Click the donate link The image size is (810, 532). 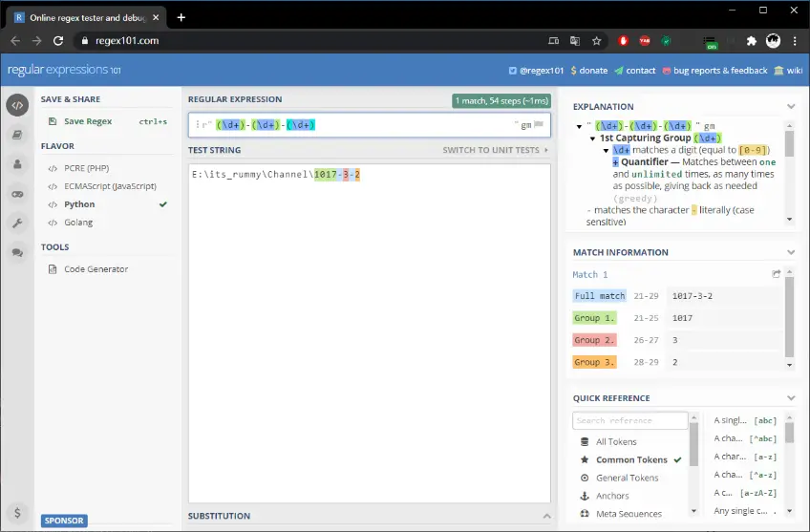[589, 71]
